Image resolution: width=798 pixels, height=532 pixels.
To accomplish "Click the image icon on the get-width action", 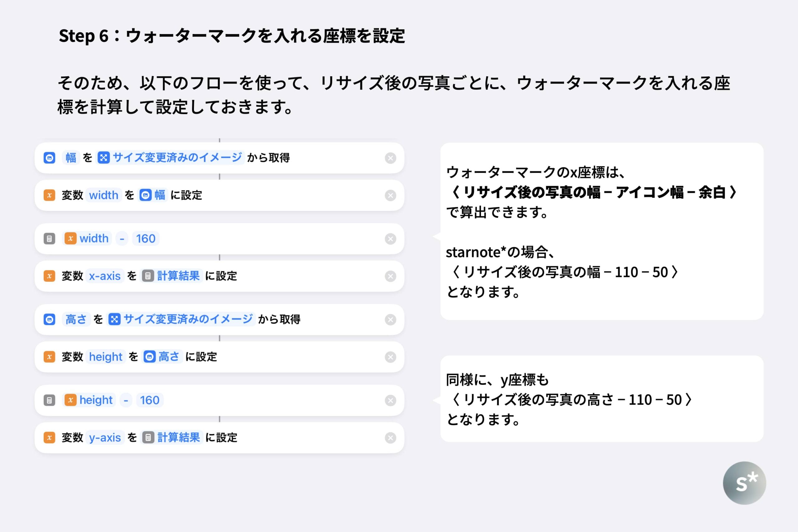I will 50,158.
